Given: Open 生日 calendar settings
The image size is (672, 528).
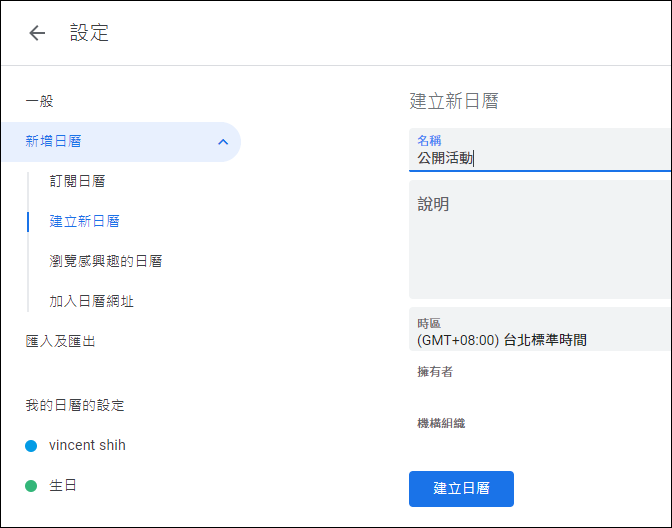Looking at the screenshot, I should 63,486.
